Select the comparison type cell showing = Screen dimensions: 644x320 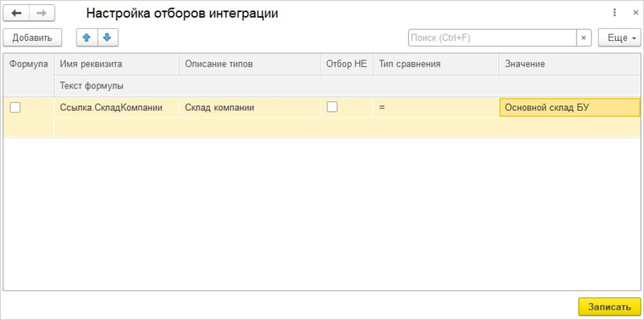[436, 108]
